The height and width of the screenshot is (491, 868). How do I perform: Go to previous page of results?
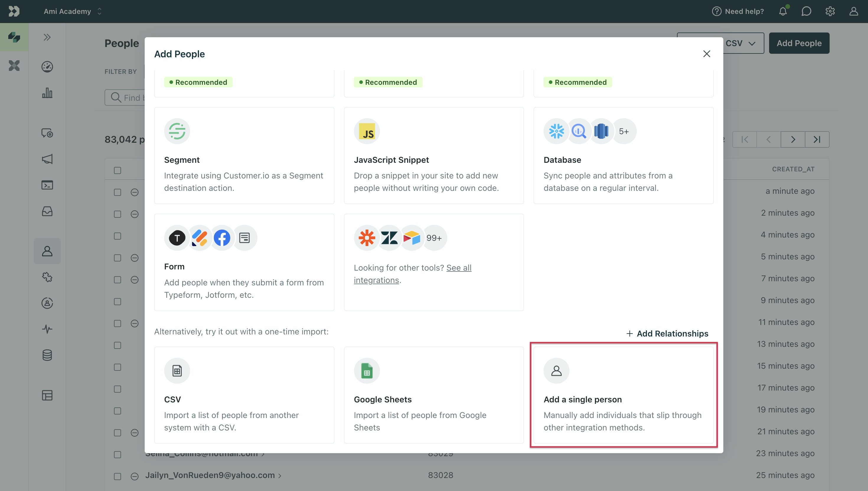tap(769, 139)
